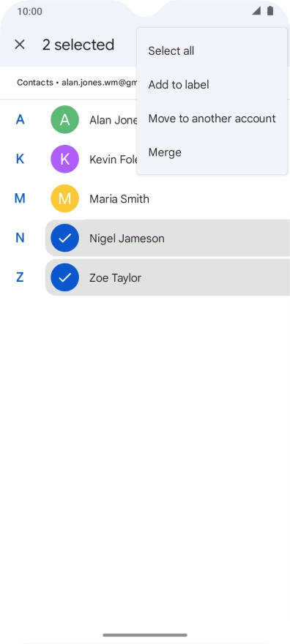Close selection mode with the X icon
290x644 pixels.
tap(20, 45)
